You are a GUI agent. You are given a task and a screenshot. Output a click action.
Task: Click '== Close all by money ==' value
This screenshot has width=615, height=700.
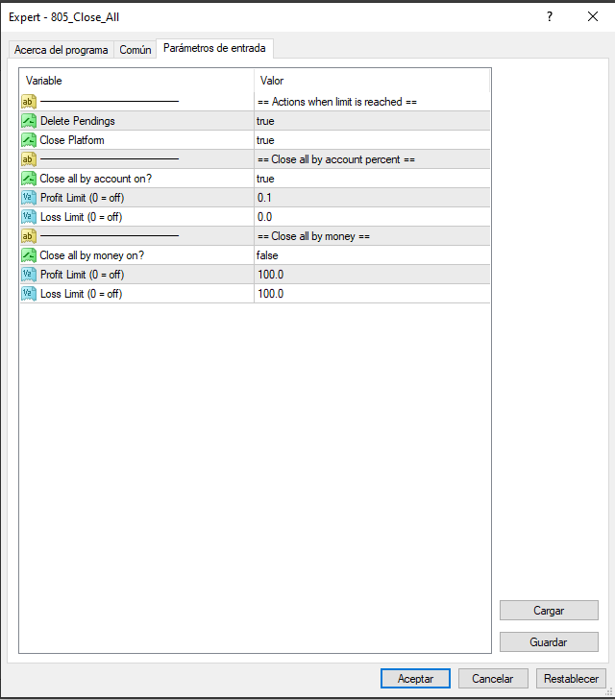[313, 236]
